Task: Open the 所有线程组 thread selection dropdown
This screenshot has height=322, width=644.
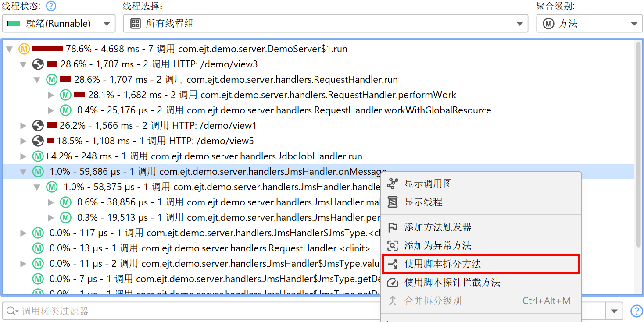Action: pyautogui.click(x=326, y=24)
